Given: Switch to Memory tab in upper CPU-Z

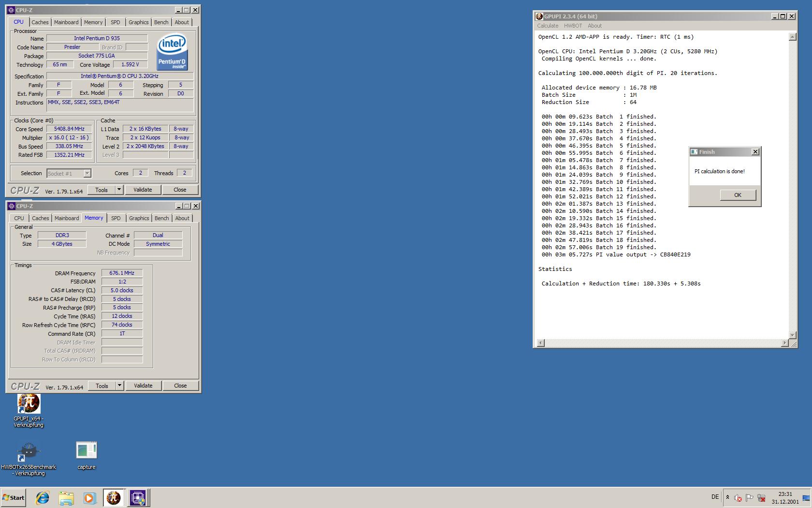Looking at the screenshot, I should [x=93, y=22].
